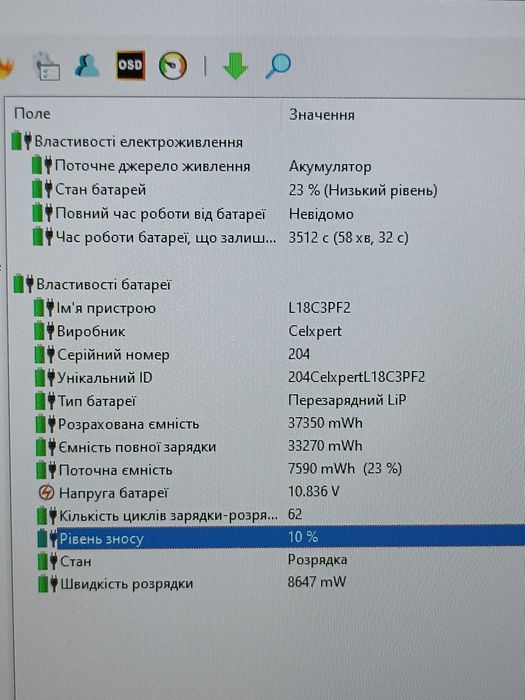Screen dimensions: 525x700
Task: Click the Значення column header
Action: [321, 115]
